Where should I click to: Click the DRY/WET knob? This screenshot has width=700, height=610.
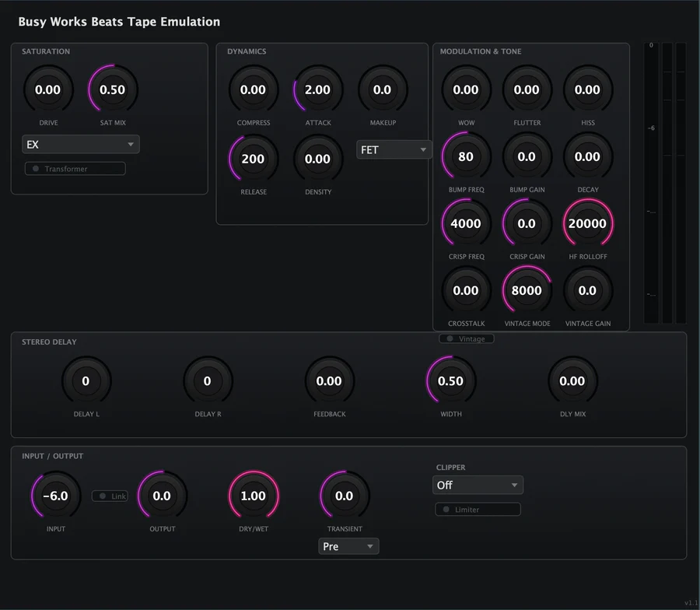(254, 496)
